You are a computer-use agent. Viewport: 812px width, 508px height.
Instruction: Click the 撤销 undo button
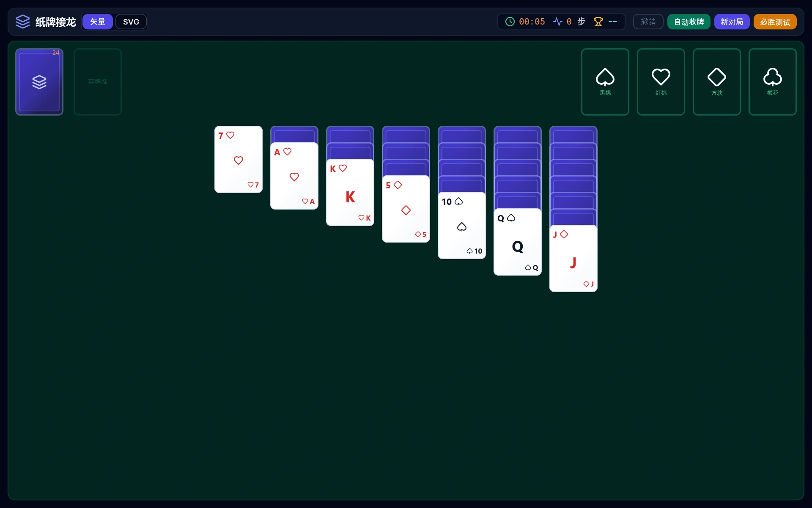point(648,22)
